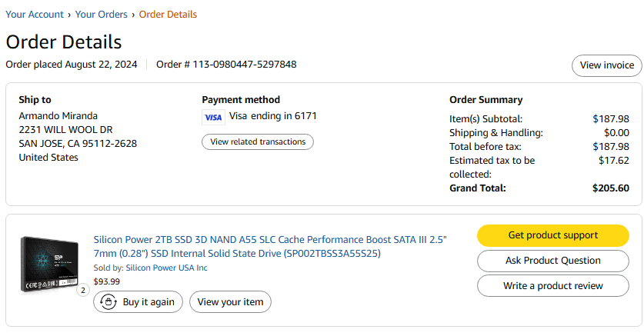Click the View your item button

230,302
